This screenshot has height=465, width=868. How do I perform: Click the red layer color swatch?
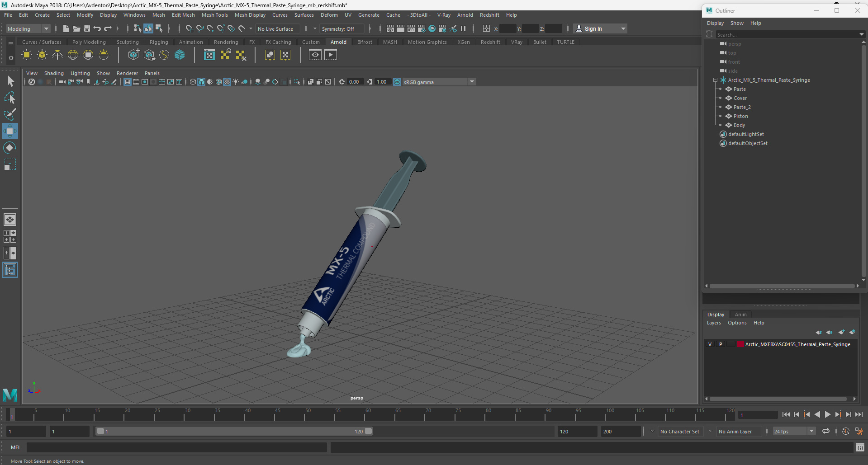(740, 344)
